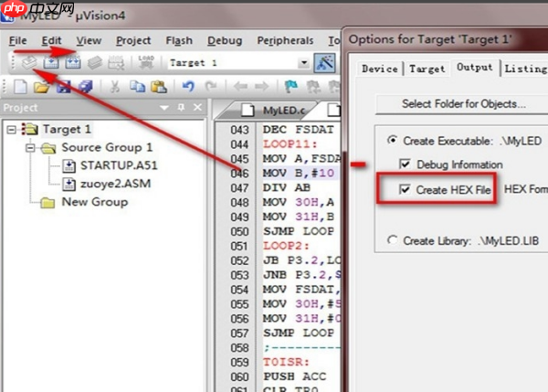The image size is (548, 392).
Task: Click the Save file toolbar icon
Action: coord(63,87)
